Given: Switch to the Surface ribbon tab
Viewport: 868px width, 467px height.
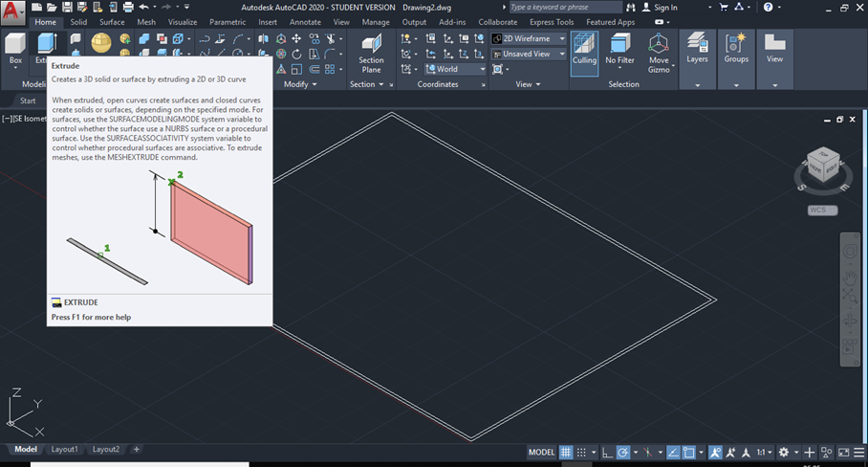Looking at the screenshot, I should pyautogui.click(x=112, y=22).
